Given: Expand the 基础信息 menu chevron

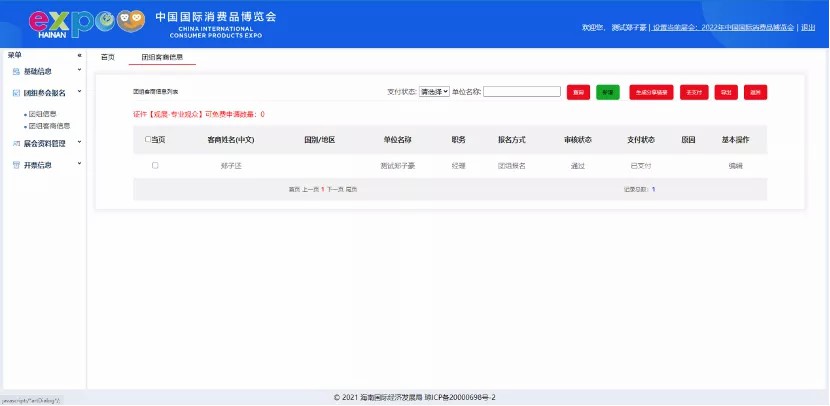Looking at the screenshot, I should coord(79,70).
